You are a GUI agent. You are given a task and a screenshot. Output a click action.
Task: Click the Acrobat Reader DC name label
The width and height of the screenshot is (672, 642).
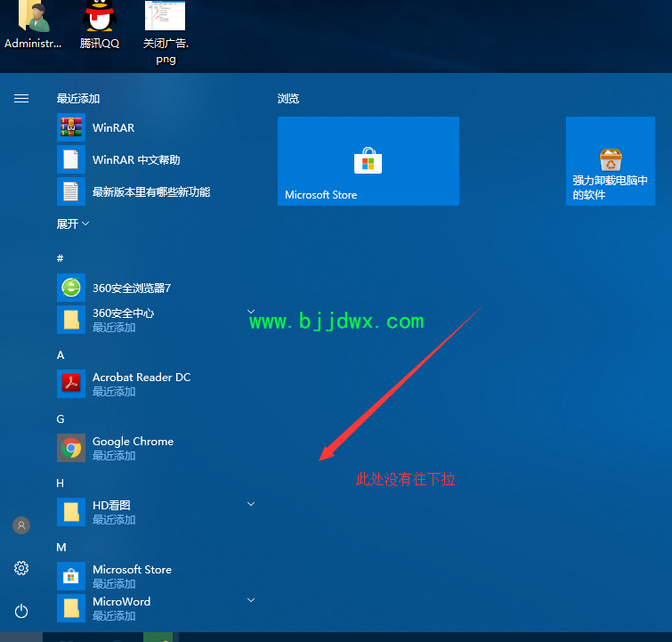coord(142,378)
